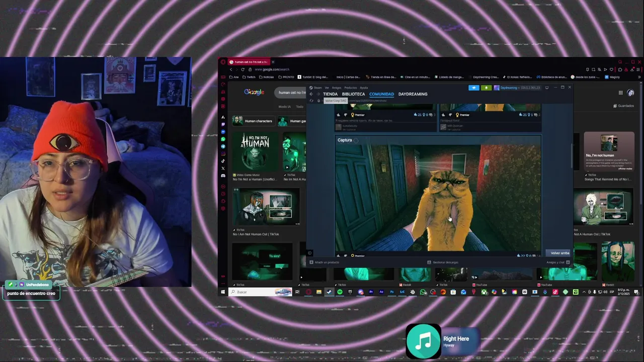644x362 pixels.
Task: Thumbs up MR.Quinian's screenshot
Action: point(443,115)
